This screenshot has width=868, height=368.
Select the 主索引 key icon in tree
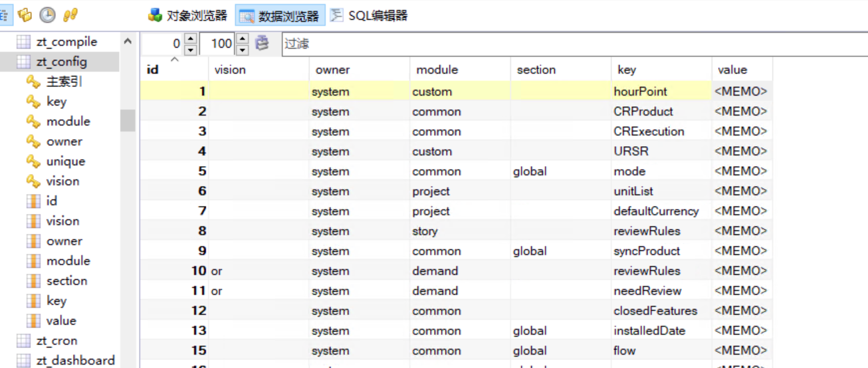[33, 82]
